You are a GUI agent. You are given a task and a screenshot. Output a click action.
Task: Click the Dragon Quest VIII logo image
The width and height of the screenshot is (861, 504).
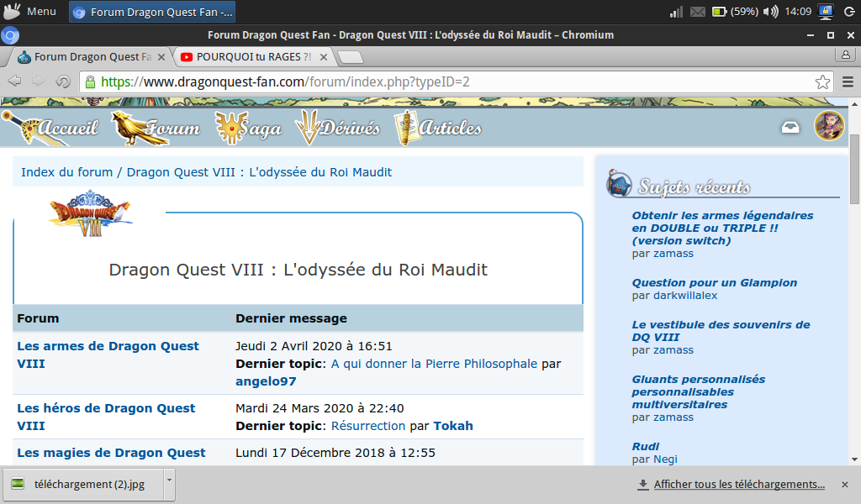tap(91, 213)
